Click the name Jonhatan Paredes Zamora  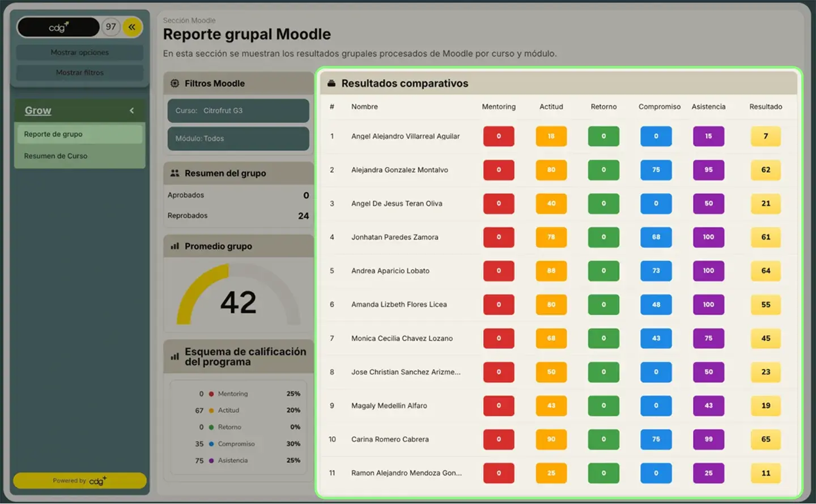[x=394, y=237]
